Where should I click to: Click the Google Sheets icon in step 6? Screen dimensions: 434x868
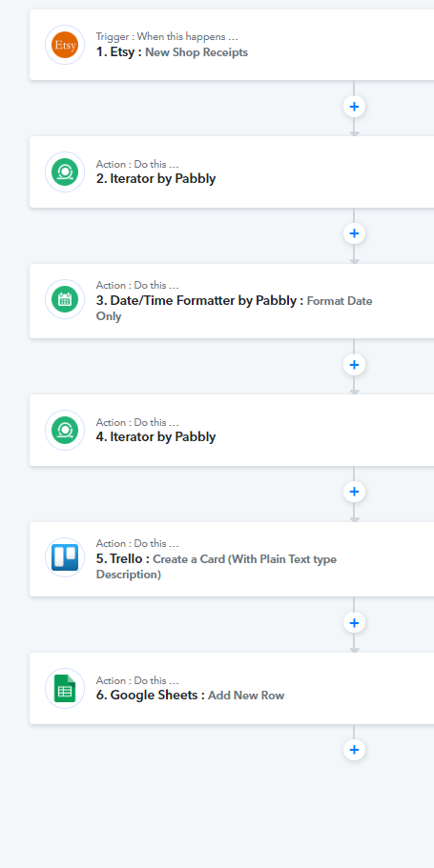click(x=65, y=688)
